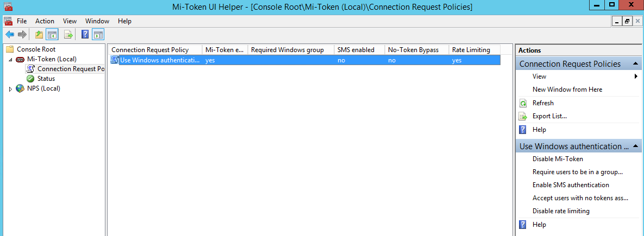This screenshot has width=644, height=236.
Task: Sort by SMS enabled column header
Action: 359,50
